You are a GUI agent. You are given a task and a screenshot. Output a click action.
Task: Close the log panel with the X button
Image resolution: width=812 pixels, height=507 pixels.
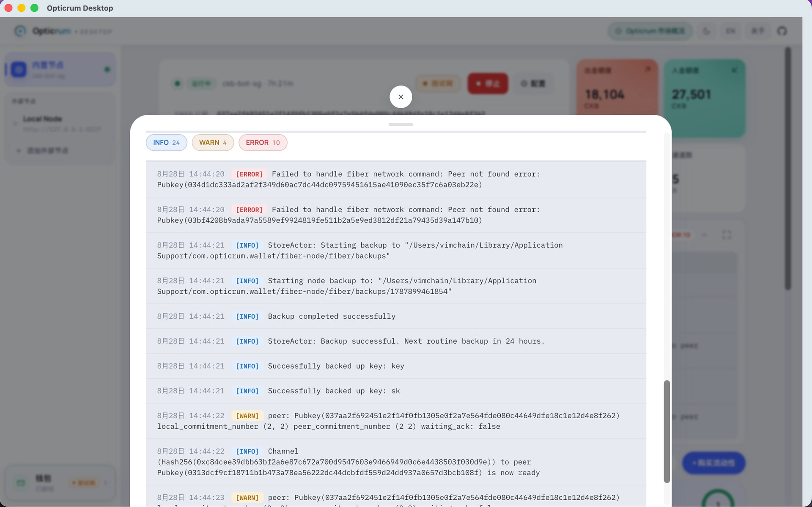coord(401,97)
